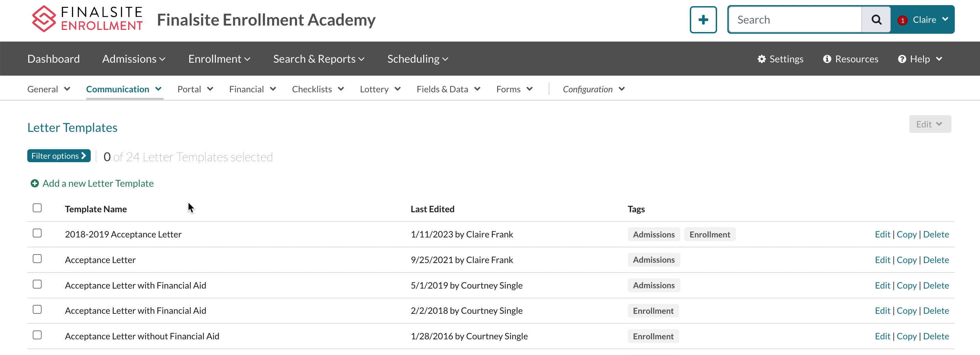The width and height of the screenshot is (980, 355).
Task: Delete the 2018-2019 Acceptance Letter template
Action: point(935,234)
